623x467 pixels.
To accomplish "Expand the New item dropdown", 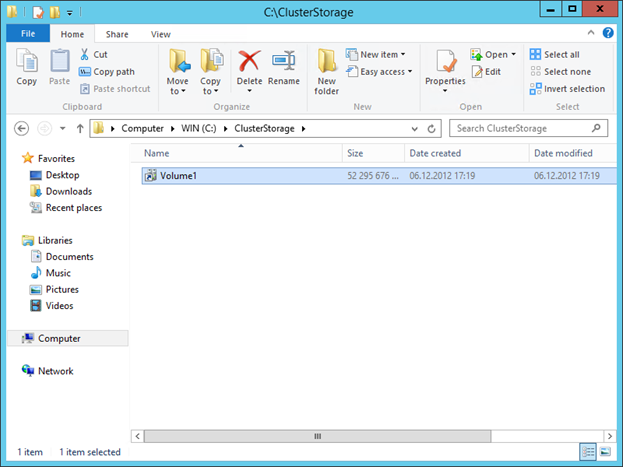I will 403,54.
